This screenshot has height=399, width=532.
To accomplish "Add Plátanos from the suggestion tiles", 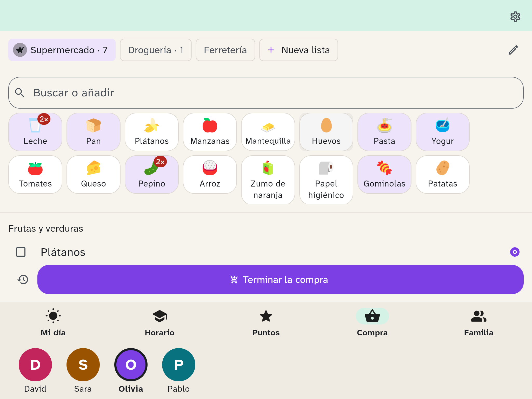I will [152, 132].
